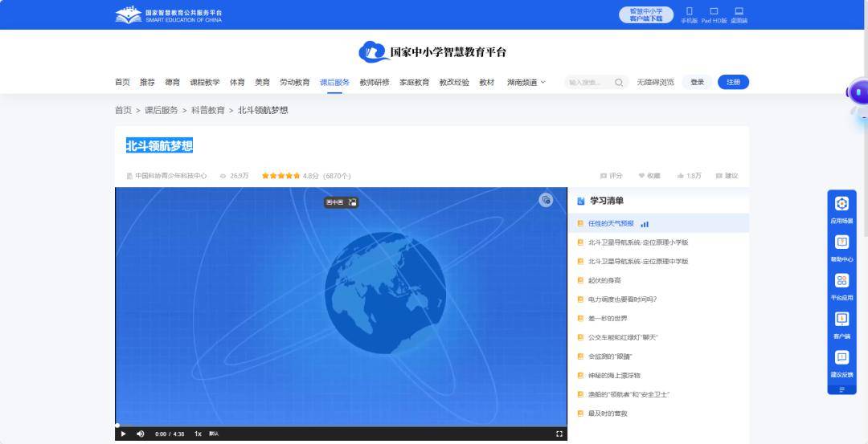
Task: Open the 德育 nav tab
Action: coord(172,83)
